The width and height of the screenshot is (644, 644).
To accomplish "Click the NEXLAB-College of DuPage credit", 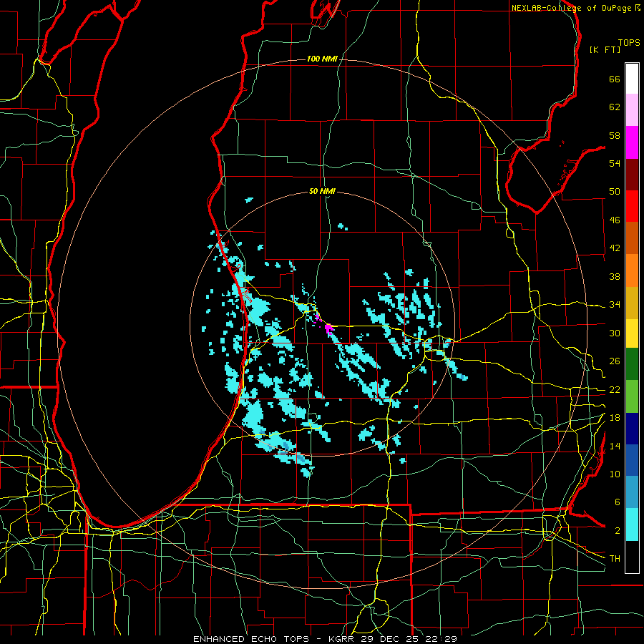I will coord(571,8).
